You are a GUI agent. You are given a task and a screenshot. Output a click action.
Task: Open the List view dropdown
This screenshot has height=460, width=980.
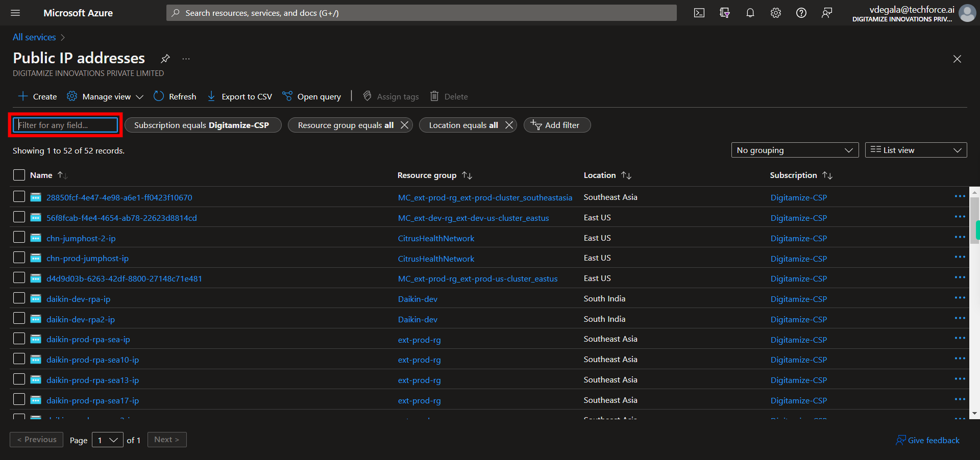click(x=916, y=150)
